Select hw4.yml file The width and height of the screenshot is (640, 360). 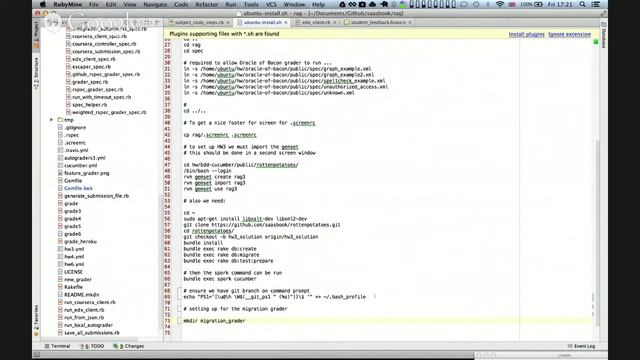coord(74,257)
